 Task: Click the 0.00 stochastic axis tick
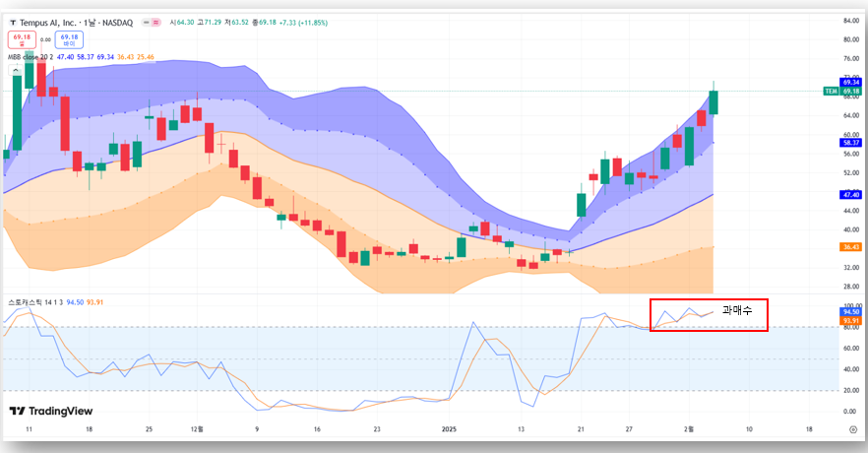click(849, 411)
